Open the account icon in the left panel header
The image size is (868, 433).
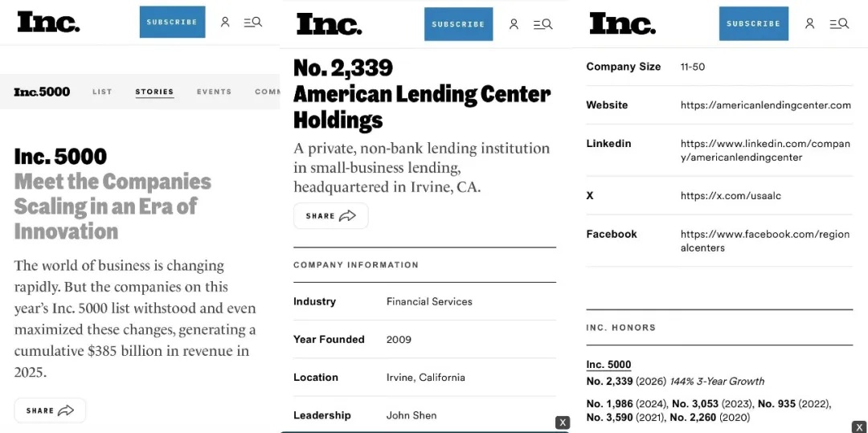pyautogui.click(x=225, y=22)
